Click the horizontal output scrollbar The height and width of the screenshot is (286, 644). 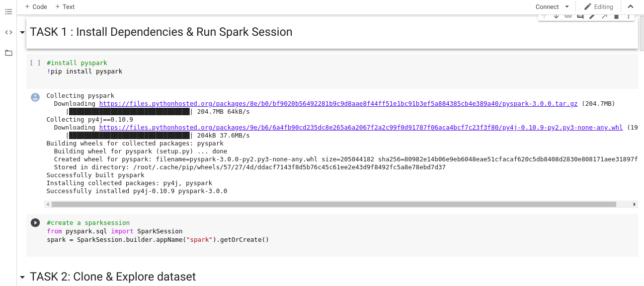point(333,204)
